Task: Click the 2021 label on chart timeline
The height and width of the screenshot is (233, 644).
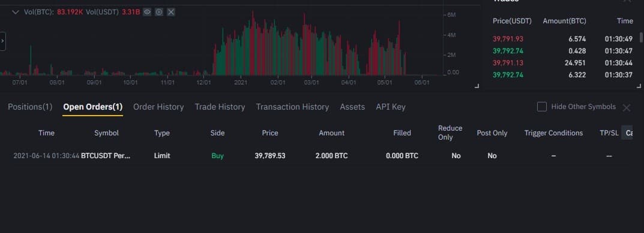Action: pos(241,83)
